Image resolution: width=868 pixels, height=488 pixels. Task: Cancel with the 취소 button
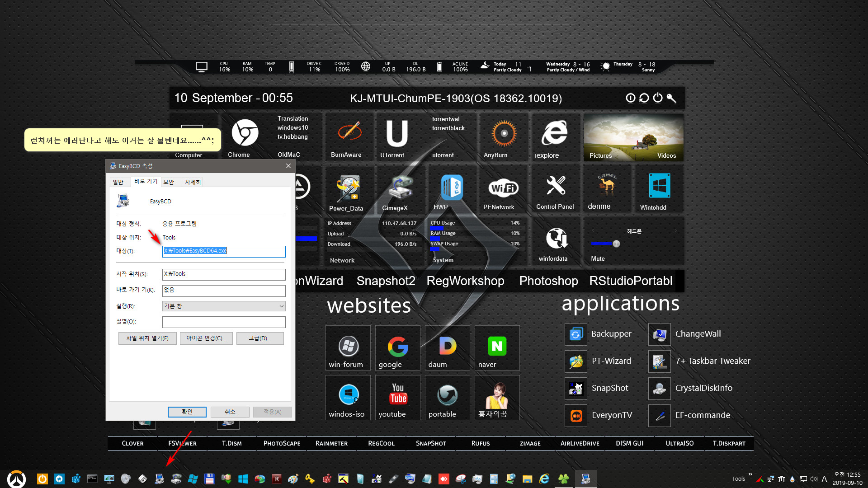coord(230,412)
